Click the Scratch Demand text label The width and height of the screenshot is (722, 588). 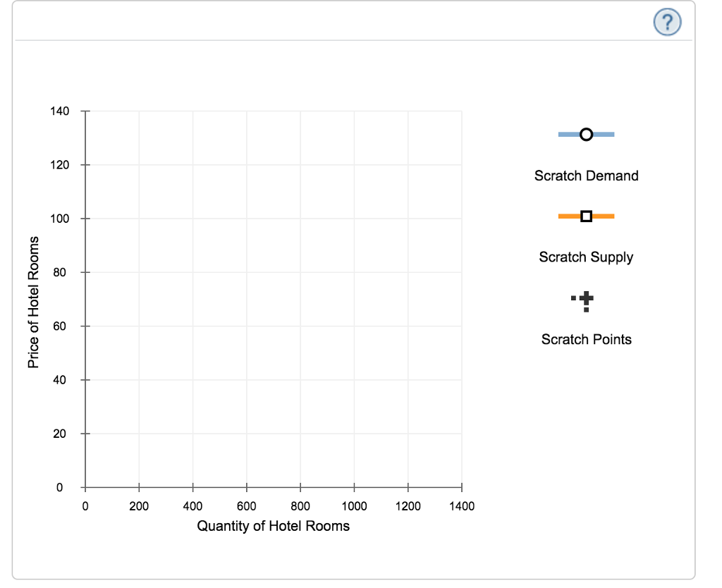(x=586, y=176)
